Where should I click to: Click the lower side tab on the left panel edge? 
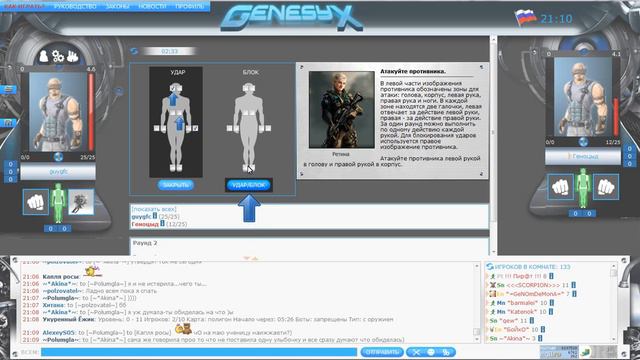(8, 122)
